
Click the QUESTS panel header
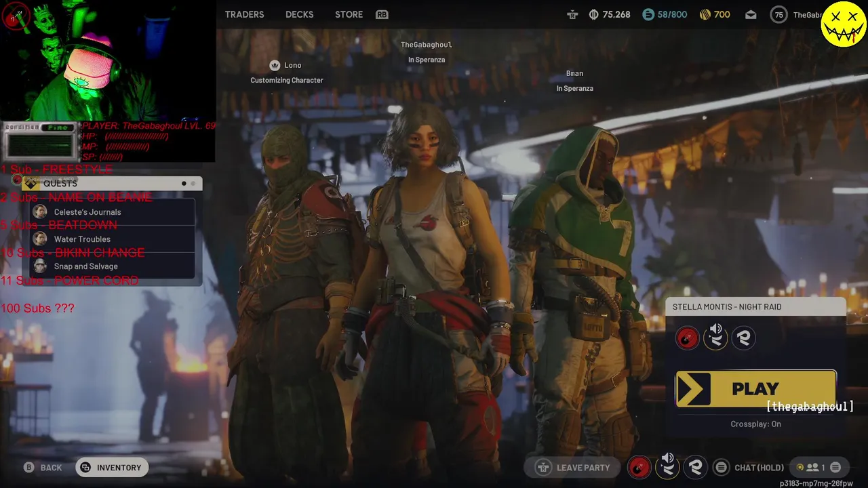click(112, 184)
